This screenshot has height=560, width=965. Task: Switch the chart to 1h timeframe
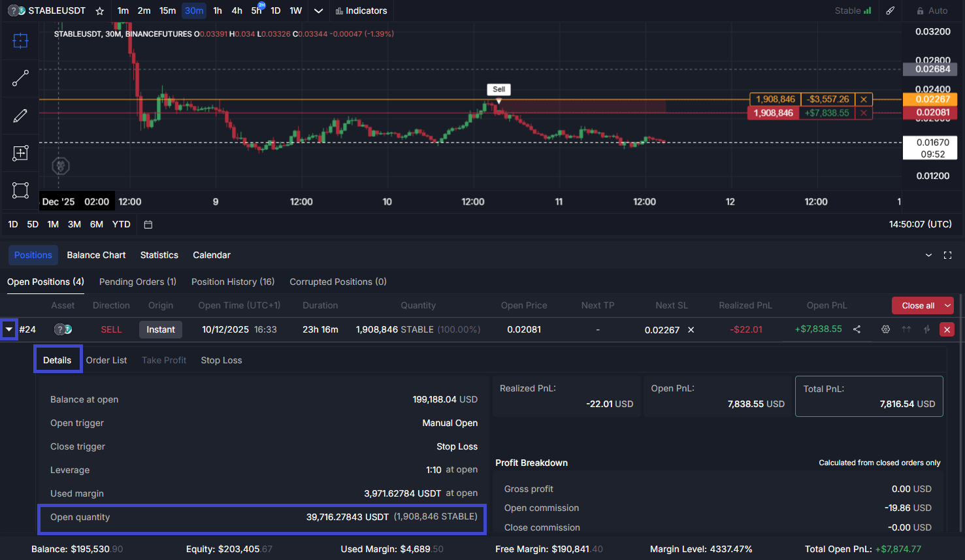[218, 11]
